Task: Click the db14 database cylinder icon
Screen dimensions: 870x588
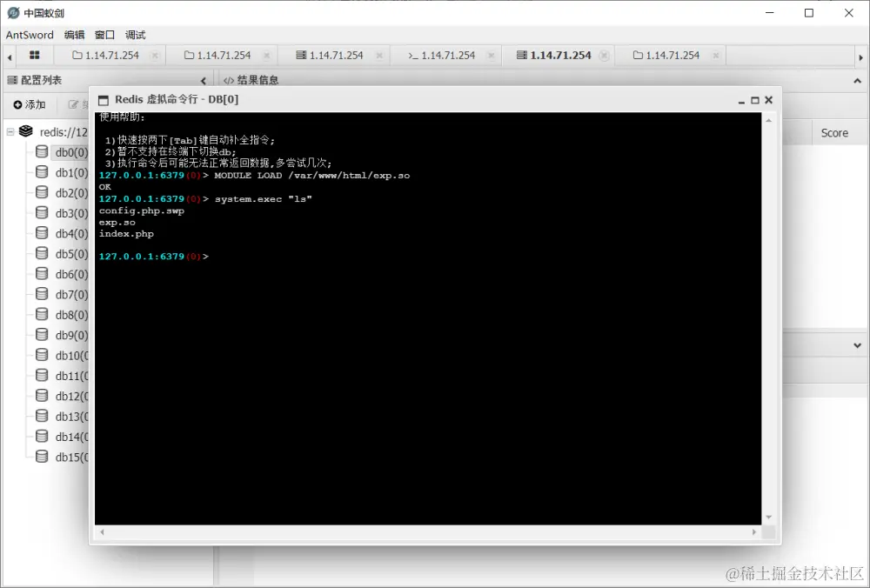Action: point(42,436)
